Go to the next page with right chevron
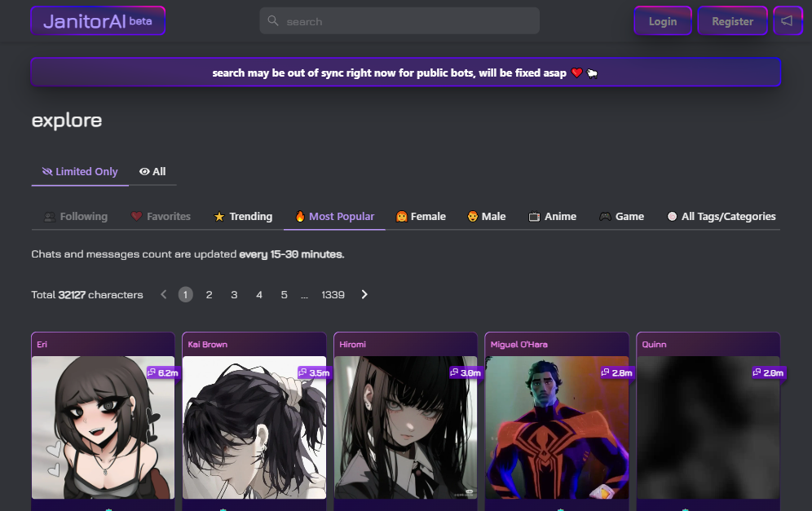The image size is (812, 511). click(x=364, y=294)
